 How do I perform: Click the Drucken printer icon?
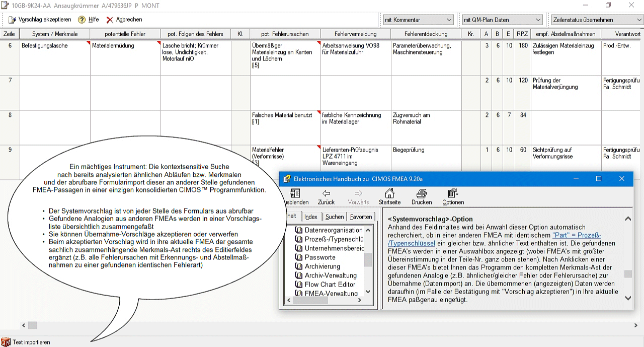tap(422, 193)
